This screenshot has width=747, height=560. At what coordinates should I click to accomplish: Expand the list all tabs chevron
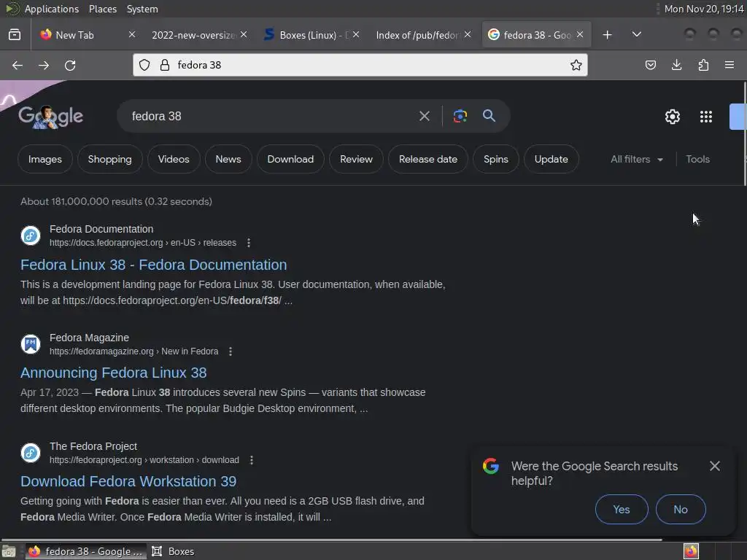(x=636, y=35)
